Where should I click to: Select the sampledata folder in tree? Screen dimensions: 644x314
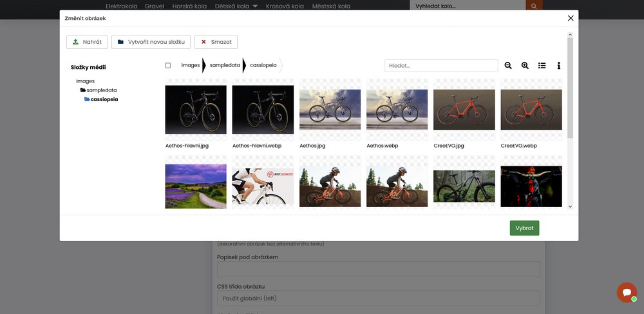pyautogui.click(x=102, y=90)
